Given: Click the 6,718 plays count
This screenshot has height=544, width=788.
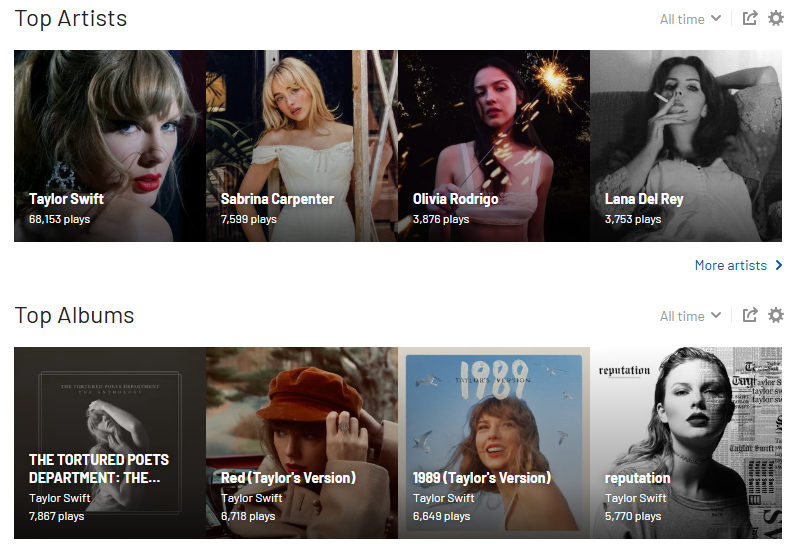Looking at the screenshot, I should click(x=248, y=516).
